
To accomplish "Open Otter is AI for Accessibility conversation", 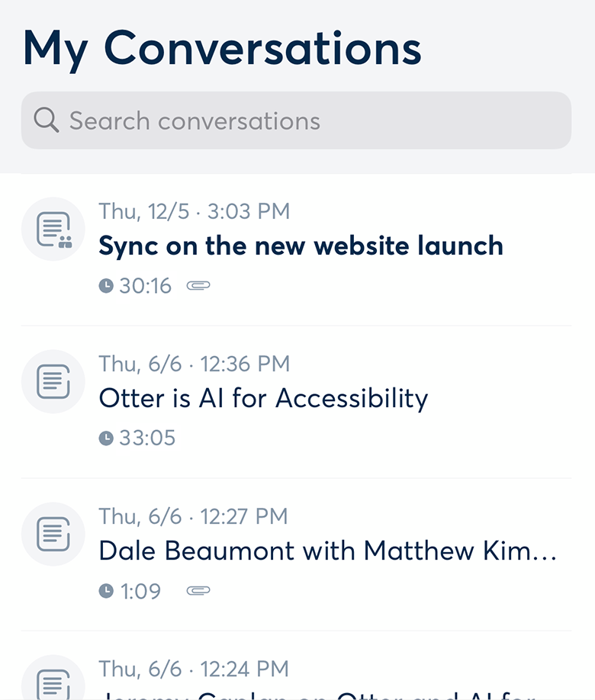I will (263, 398).
